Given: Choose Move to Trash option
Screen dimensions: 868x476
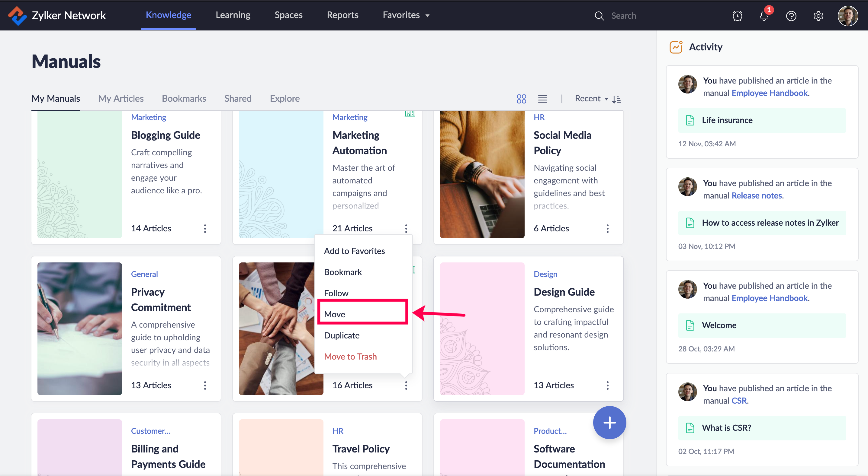Looking at the screenshot, I should 350,357.
